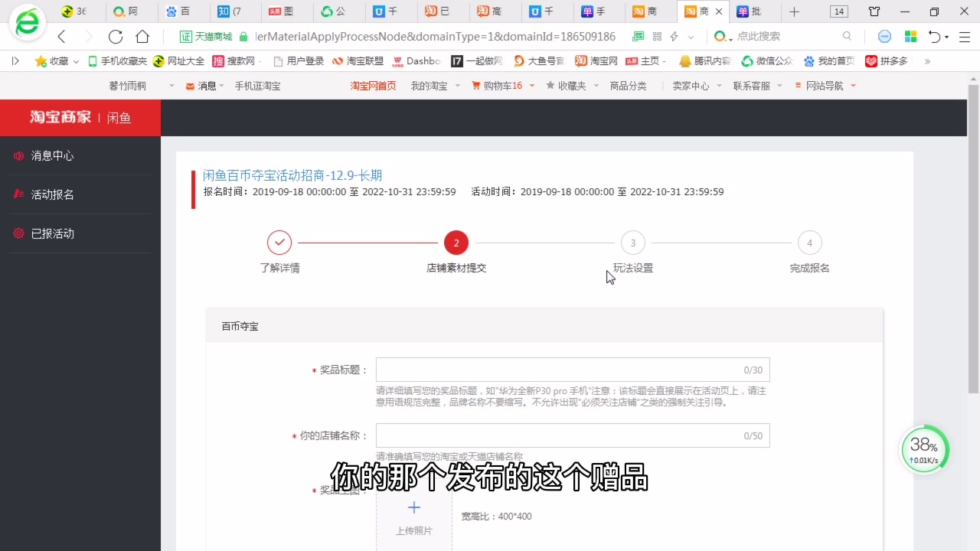Image resolution: width=980 pixels, height=551 pixels.
Task: Open 淘宝联盟 bookmark
Action: [x=358, y=61]
